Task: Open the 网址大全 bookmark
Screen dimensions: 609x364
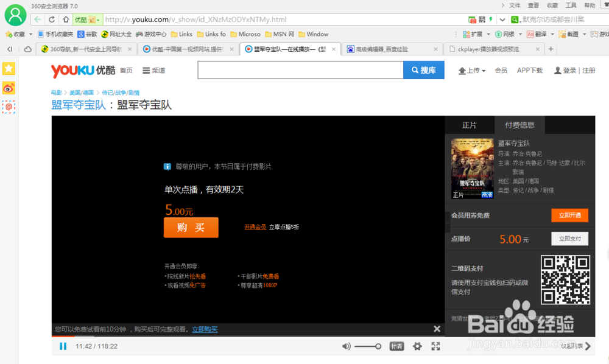Action: (x=116, y=34)
